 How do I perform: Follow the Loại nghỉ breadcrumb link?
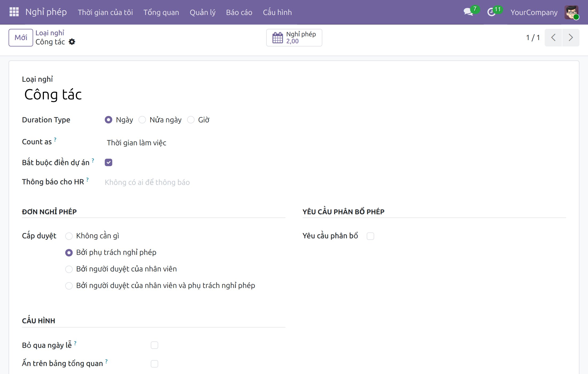click(x=50, y=33)
